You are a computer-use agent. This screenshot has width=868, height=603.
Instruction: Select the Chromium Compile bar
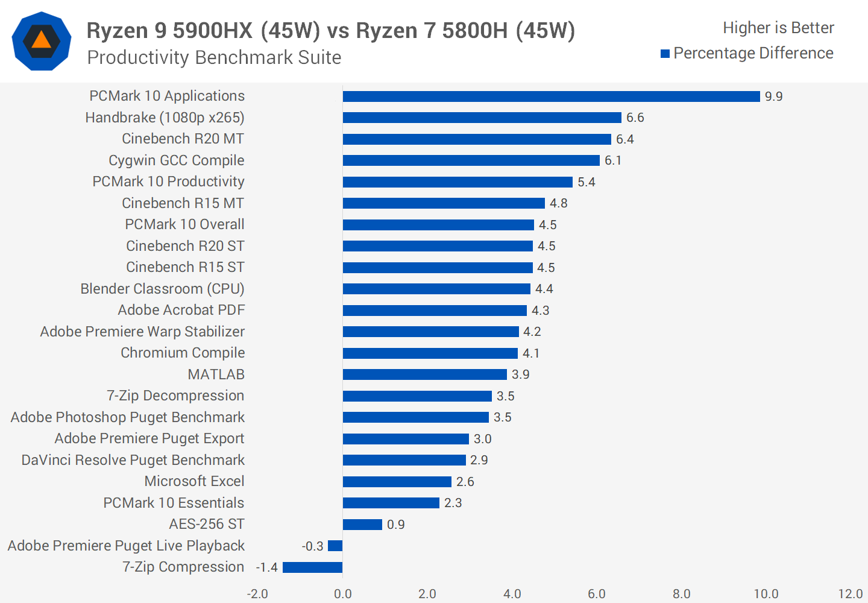point(430,353)
